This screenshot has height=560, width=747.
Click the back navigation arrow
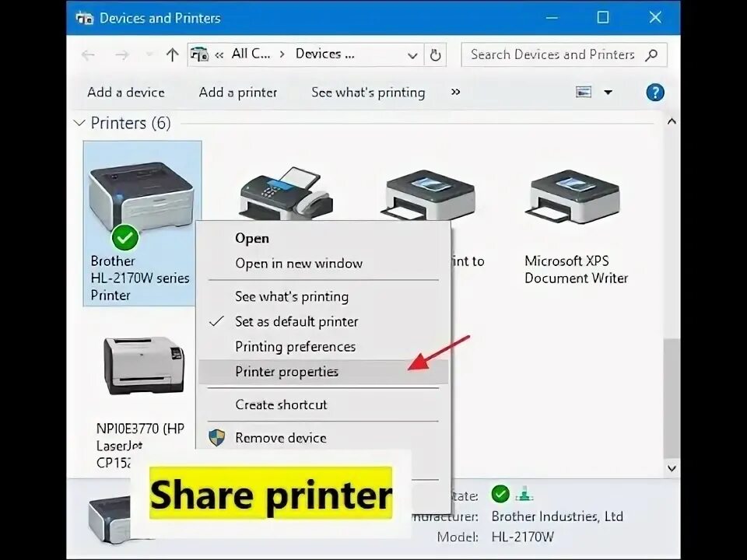(x=88, y=54)
